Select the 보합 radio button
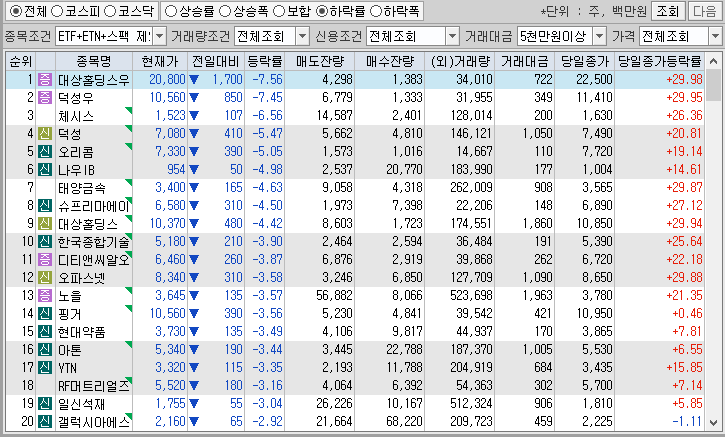 point(279,11)
